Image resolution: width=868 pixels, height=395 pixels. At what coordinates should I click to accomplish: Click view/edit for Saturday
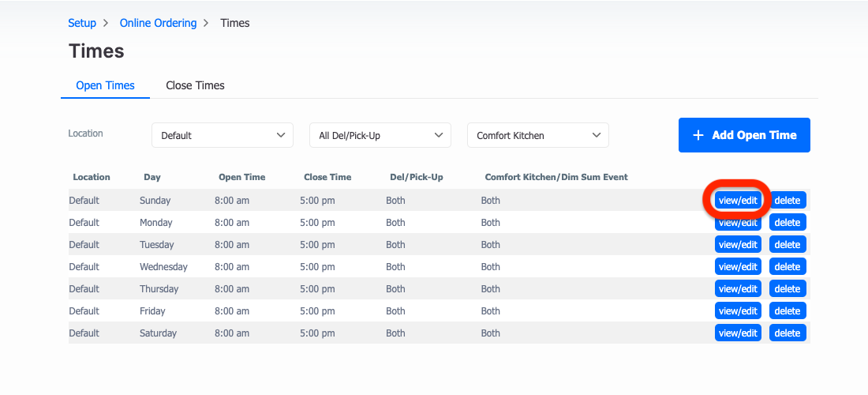[x=738, y=333]
